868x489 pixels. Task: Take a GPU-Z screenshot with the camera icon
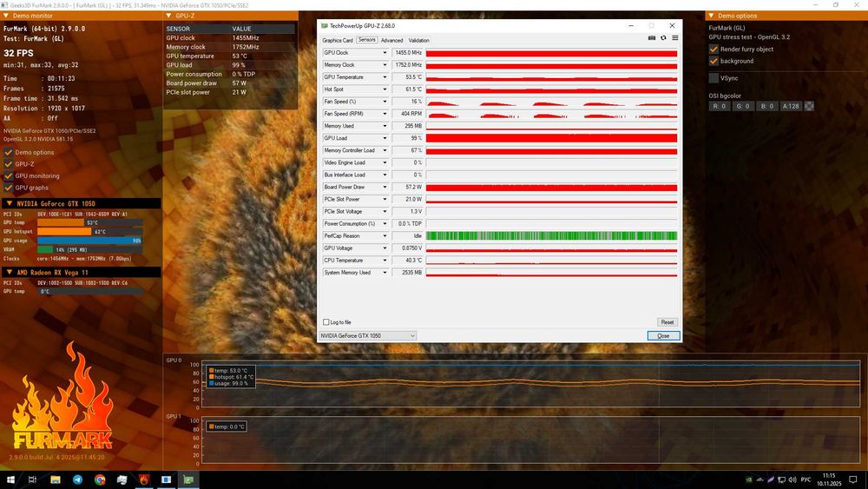click(652, 38)
